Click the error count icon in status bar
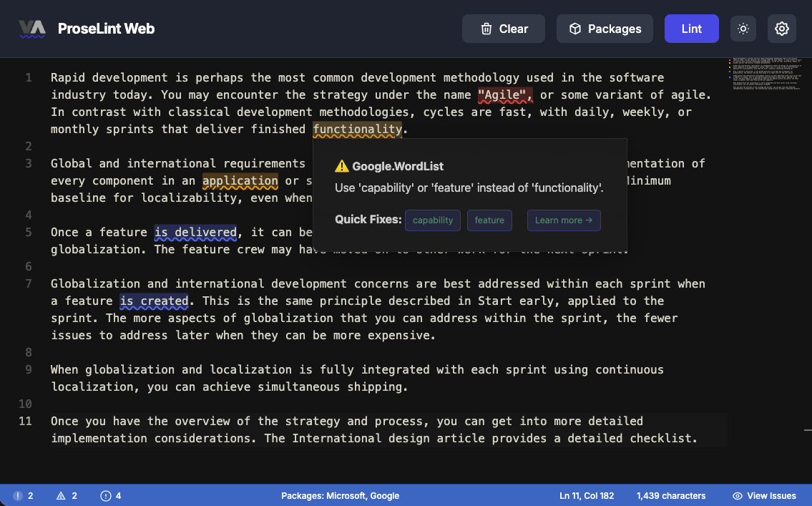 [x=23, y=495]
